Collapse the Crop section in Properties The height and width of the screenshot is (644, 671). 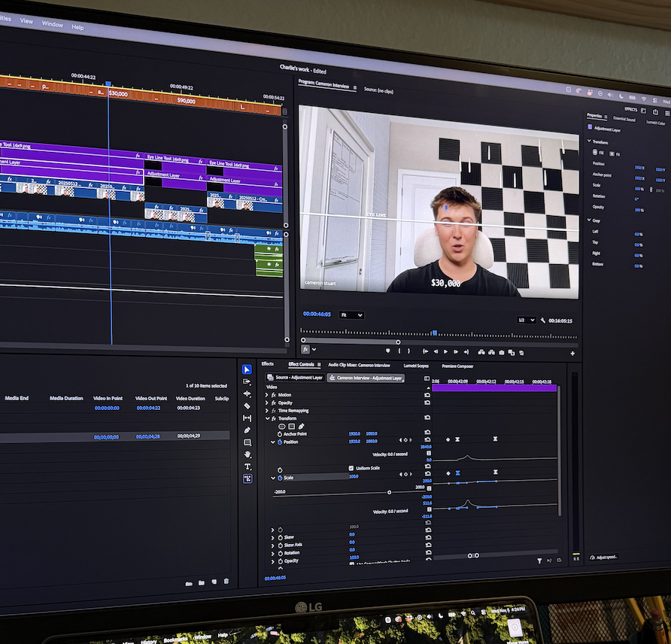[x=588, y=220]
